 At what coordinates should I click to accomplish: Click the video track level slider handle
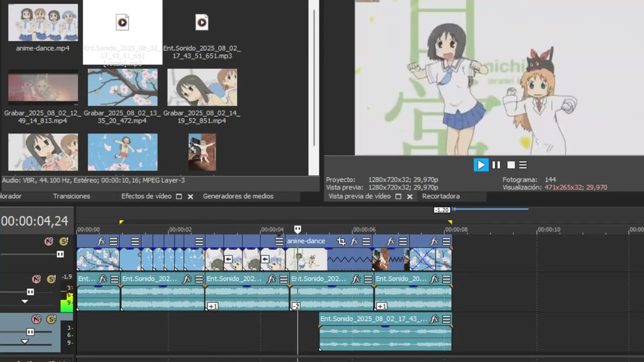coord(60,254)
